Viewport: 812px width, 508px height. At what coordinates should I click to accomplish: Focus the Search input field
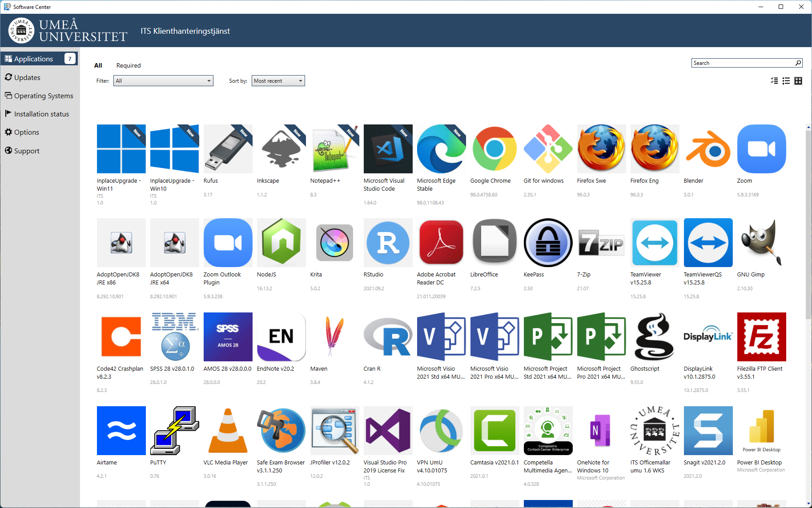743,63
